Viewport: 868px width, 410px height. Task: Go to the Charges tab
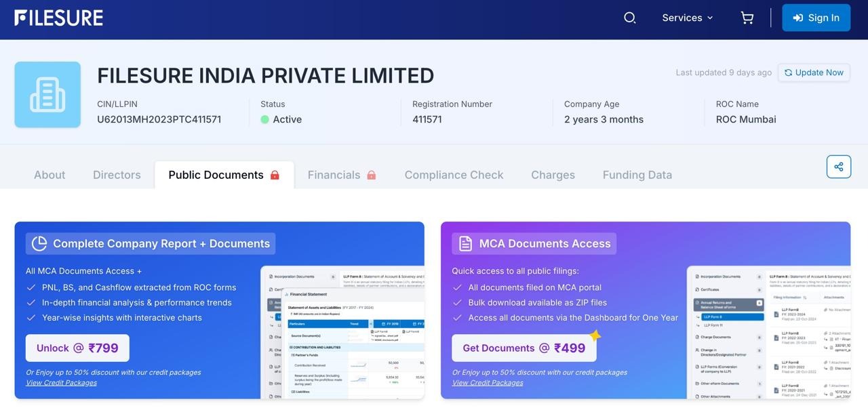tap(553, 175)
